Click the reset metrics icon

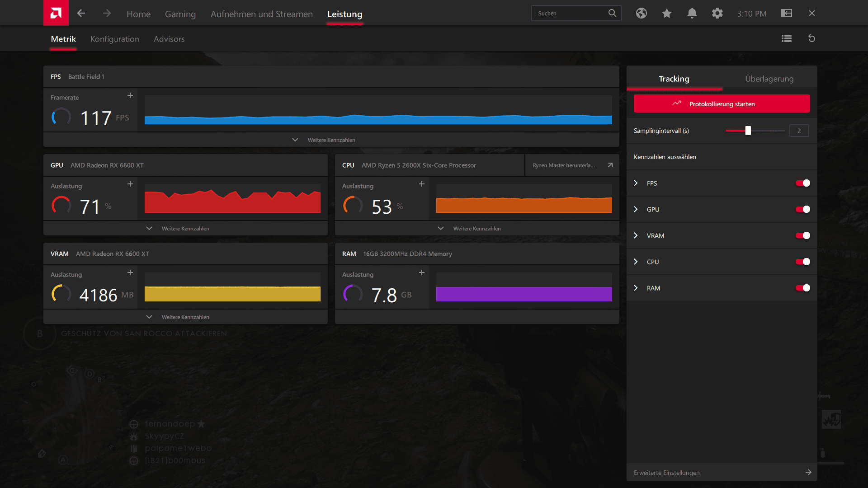point(811,38)
